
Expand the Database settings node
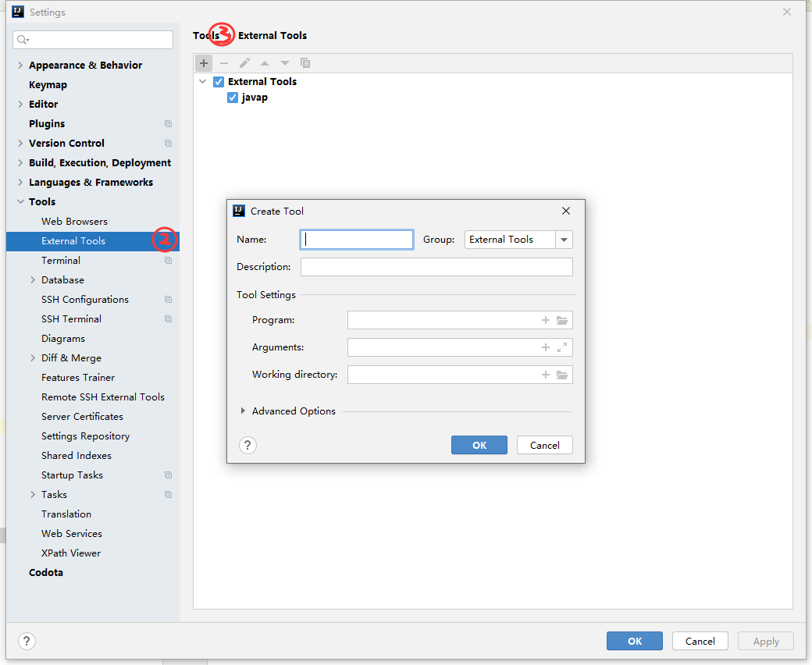click(33, 280)
